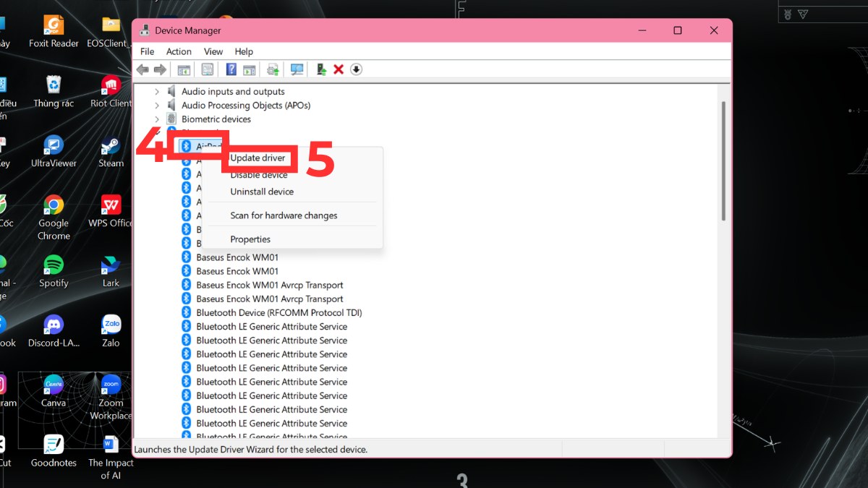Click the gear with green arrow toolbar icon
This screenshot has width=868, height=488.
pos(273,69)
